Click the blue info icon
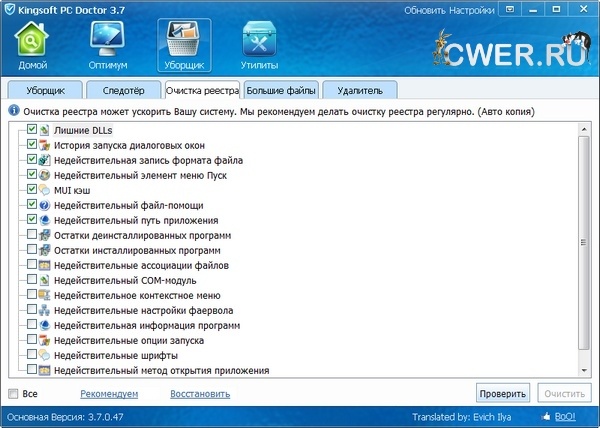 pyautogui.click(x=13, y=110)
